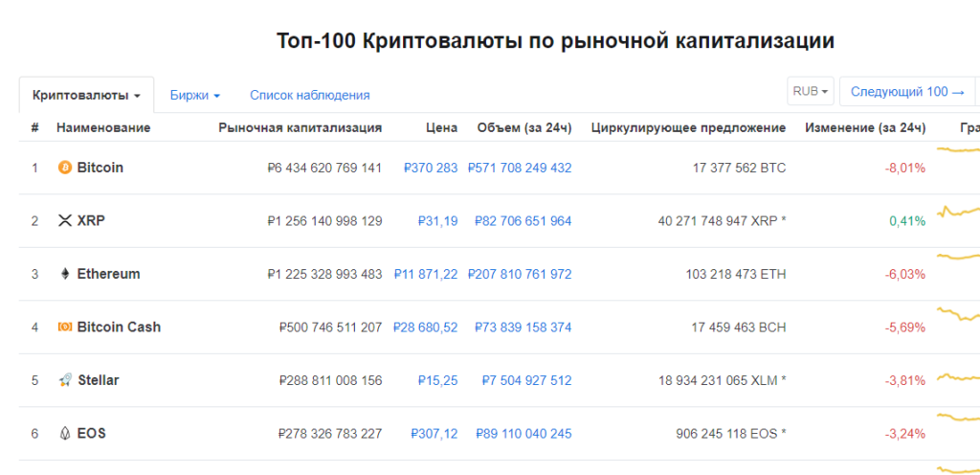Open the Bitcoin Cash name link

pyautogui.click(x=119, y=327)
